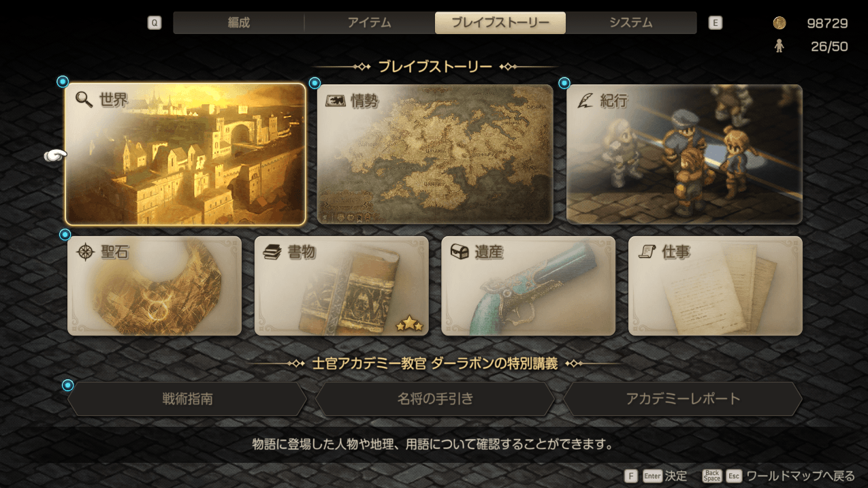868x488 pixels.
Task: Open the 情勢 map thumbnail card
Action: tap(435, 154)
